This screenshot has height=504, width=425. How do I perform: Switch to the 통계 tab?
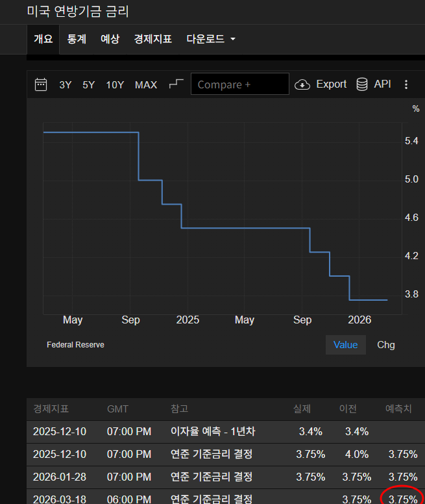coord(77,39)
